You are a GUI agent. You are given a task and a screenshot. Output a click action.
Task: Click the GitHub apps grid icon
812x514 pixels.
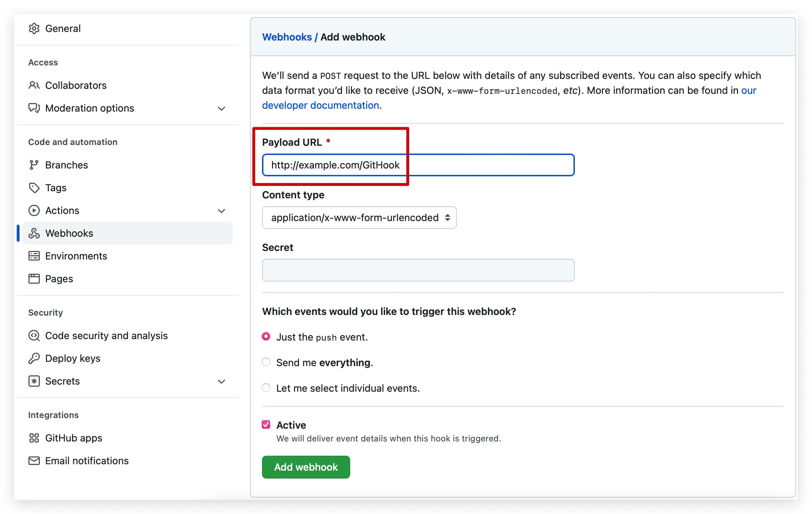(34, 438)
